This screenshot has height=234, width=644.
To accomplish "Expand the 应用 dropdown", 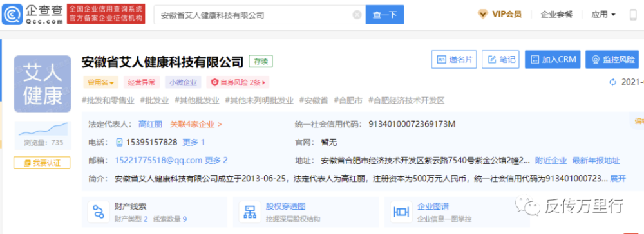I will tap(603, 14).
